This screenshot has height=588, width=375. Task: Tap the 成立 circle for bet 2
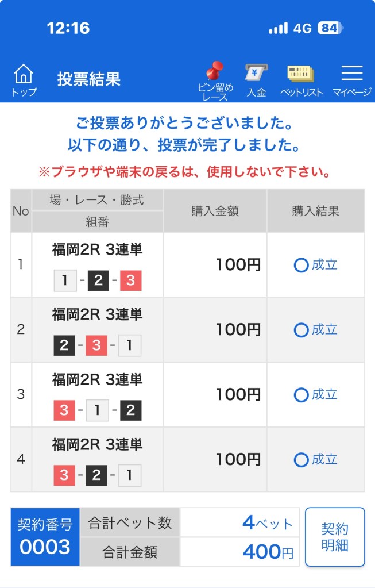[301, 330]
